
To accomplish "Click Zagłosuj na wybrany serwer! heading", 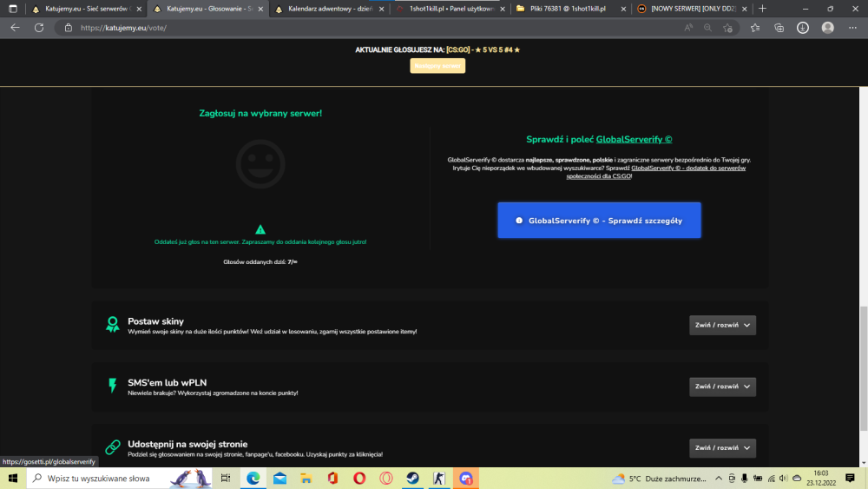I will pos(260,113).
